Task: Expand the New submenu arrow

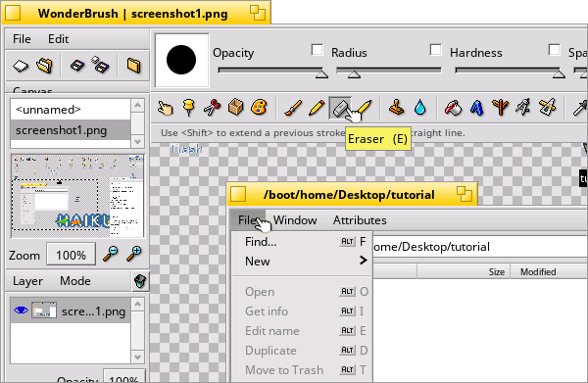Action: 363,261
